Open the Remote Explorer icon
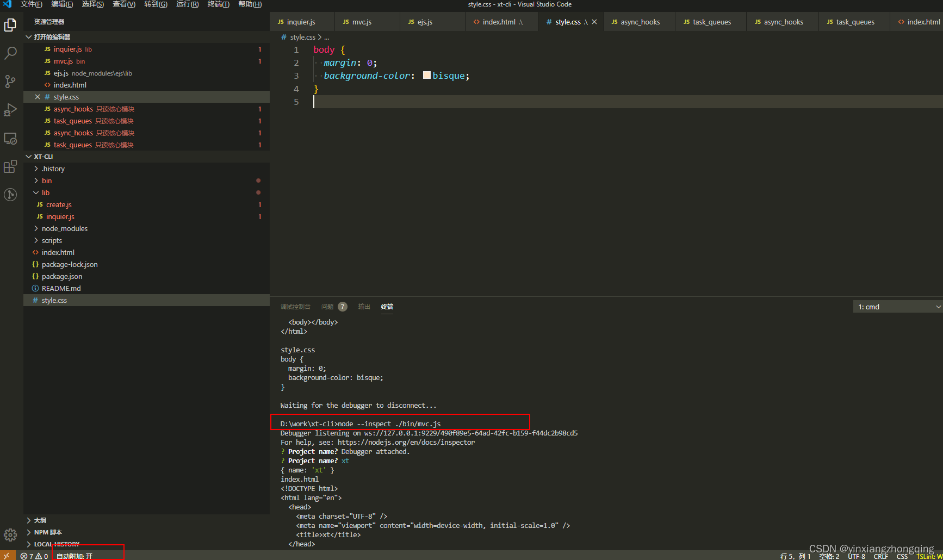This screenshot has height=560, width=943. click(10, 139)
